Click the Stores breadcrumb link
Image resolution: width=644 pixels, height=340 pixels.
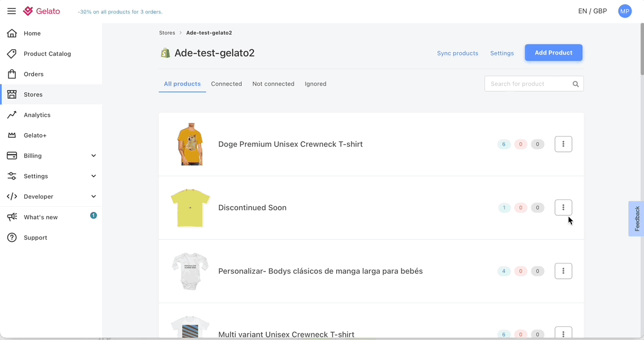point(167,33)
